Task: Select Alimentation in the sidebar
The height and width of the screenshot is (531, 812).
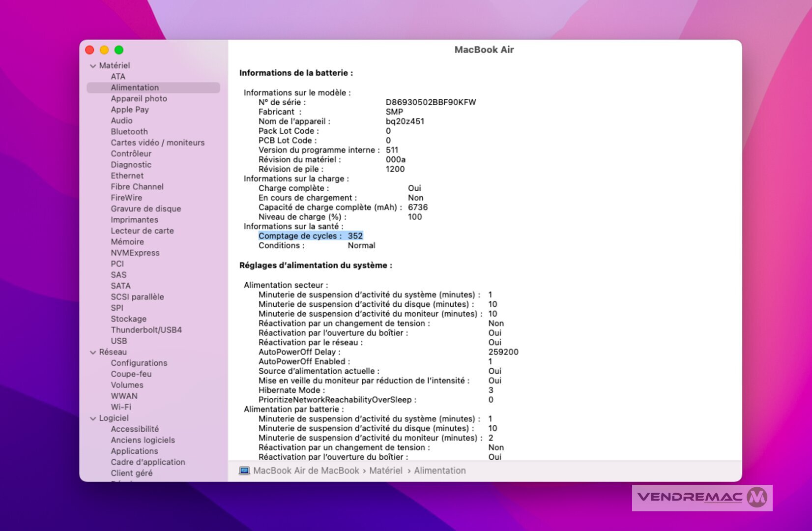Action: pos(135,88)
